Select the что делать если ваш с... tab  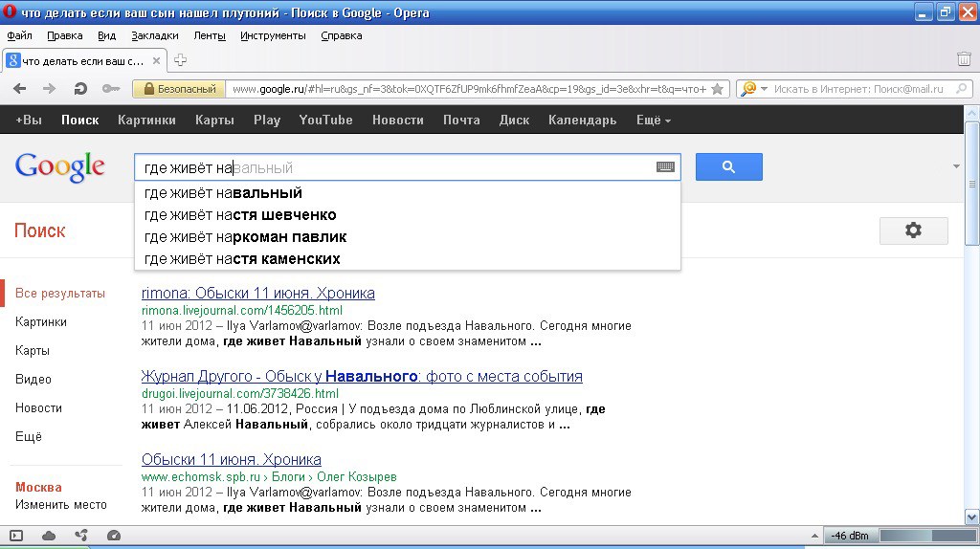tap(83, 60)
